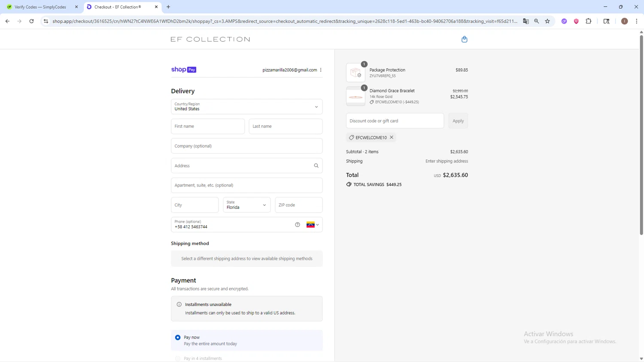The width and height of the screenshot is (644, 362).
Task: Click the Diamond Grace Bracelet item name
Action: click(392, 91)
